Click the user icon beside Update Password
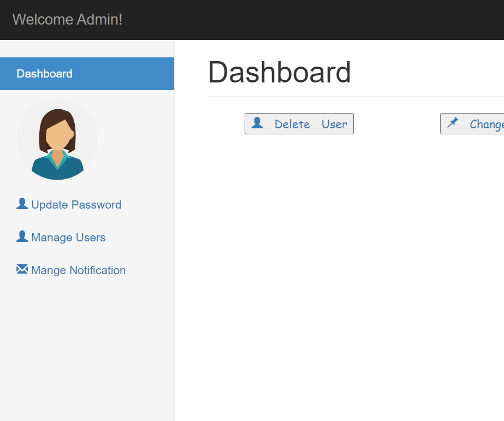The image size is (504, 421). click(x=22, y=204)
